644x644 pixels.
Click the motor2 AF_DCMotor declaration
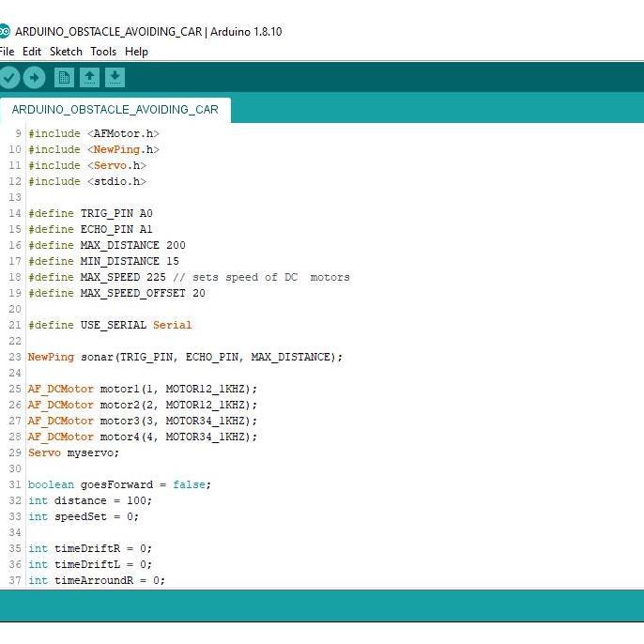pyautogui.click(x=143, y=406)
